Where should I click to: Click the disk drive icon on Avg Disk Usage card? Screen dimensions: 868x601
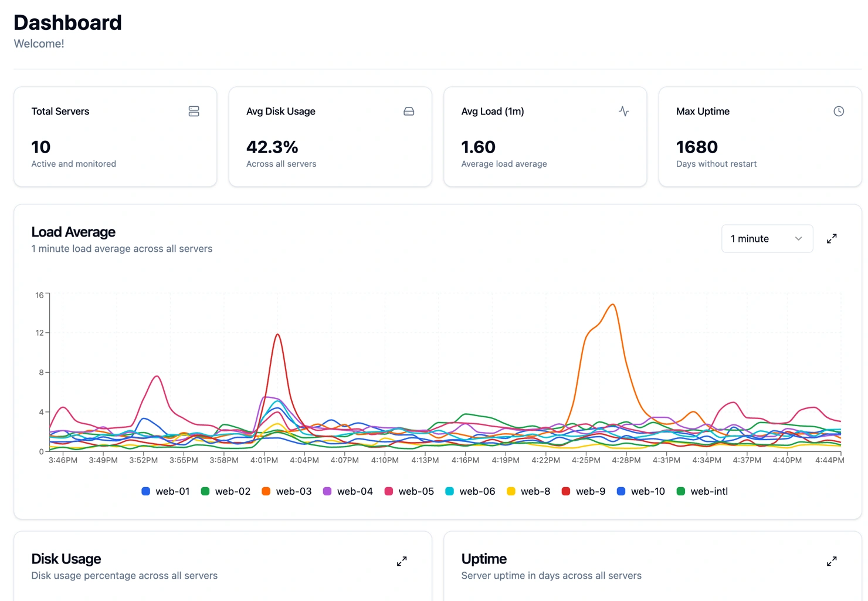point(409,111)
